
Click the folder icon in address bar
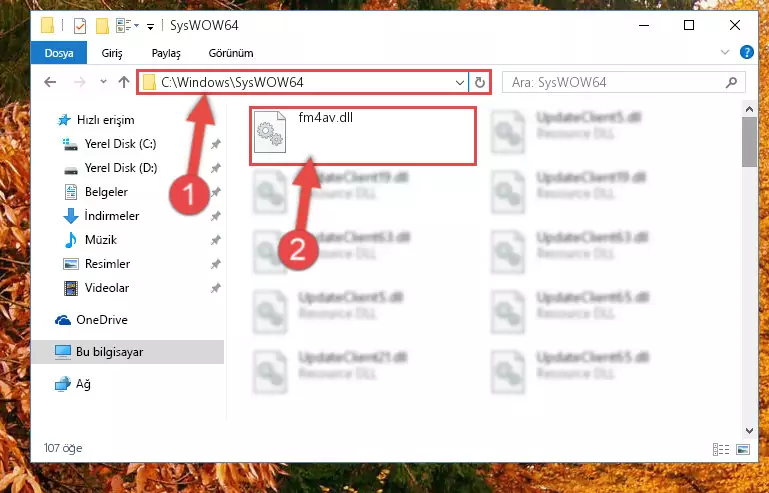coord(150,82)
